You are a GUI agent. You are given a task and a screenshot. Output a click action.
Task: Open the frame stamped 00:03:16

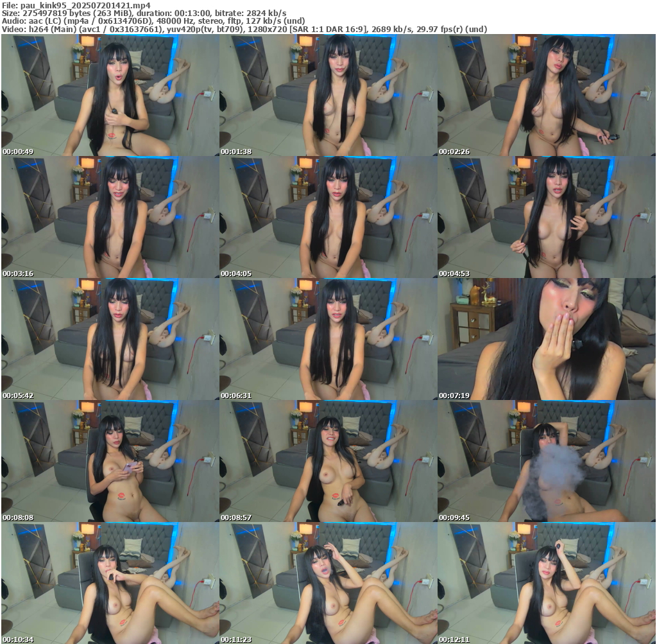(110, 217)
